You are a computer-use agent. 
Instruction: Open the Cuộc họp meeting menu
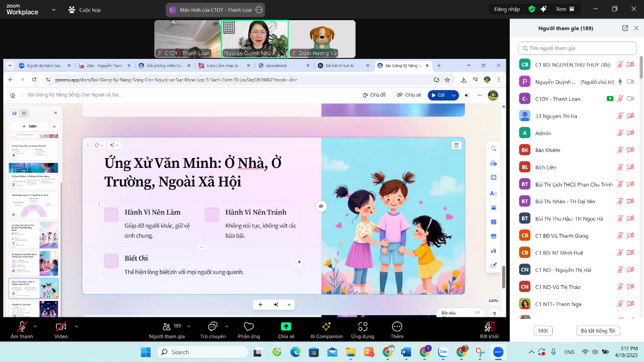pos(85,9)
